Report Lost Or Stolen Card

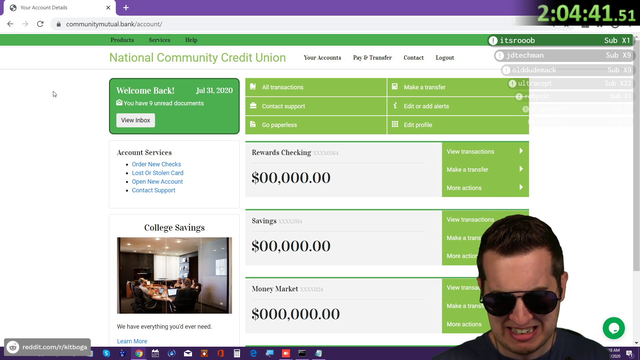(x=158, y=173)
